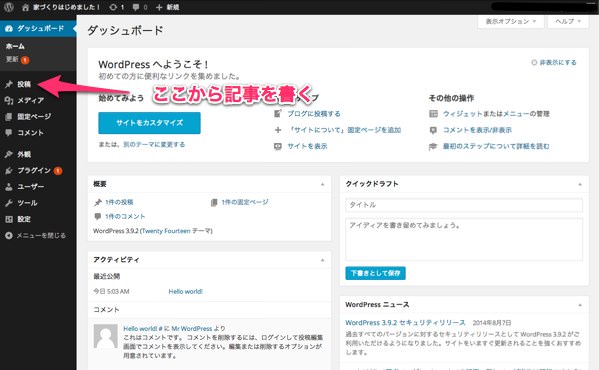Image resolution: width=599 pixels, height=370 pixels.
Task: Click the ユーザー person icon
Action: coord(9,187)
